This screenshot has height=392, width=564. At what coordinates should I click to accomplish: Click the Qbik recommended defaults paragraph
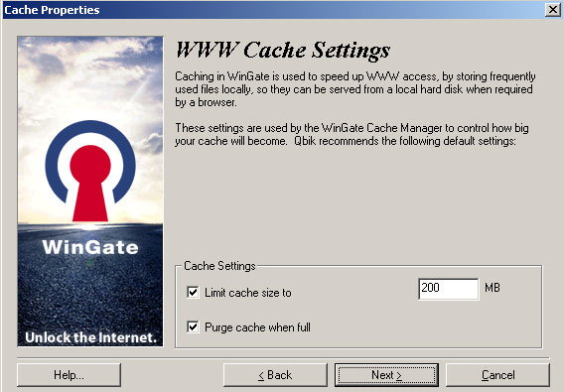352,135
